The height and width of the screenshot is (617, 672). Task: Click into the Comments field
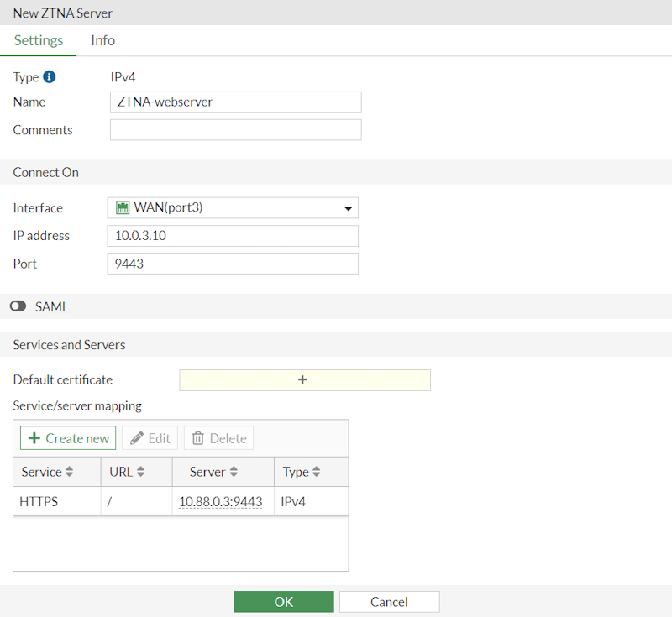coord(235,130)
